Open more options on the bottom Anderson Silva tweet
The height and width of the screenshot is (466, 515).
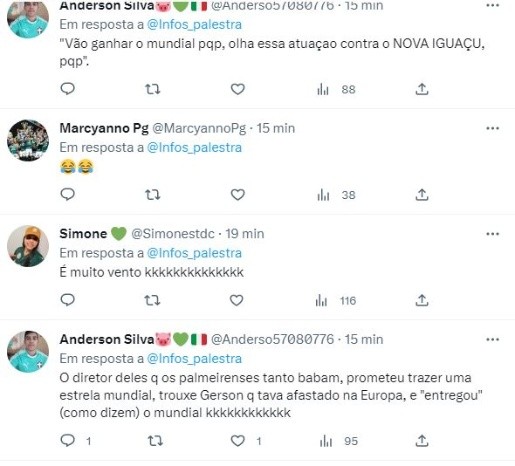pos(493,340)
